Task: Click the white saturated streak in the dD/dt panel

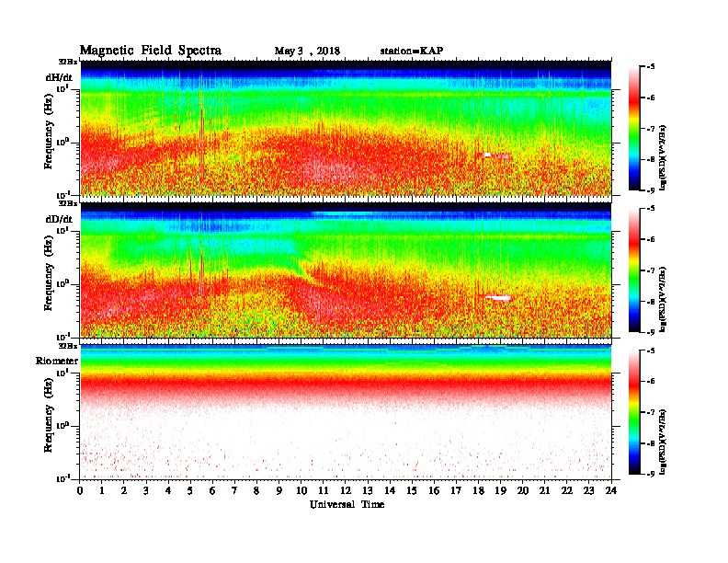Action: [497, 297]
